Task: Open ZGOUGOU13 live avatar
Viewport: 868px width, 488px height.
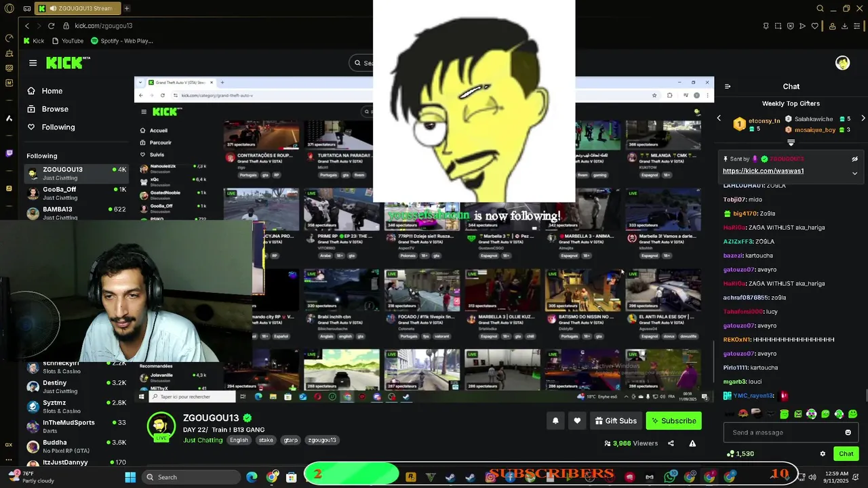Action: tap(161, 426)
